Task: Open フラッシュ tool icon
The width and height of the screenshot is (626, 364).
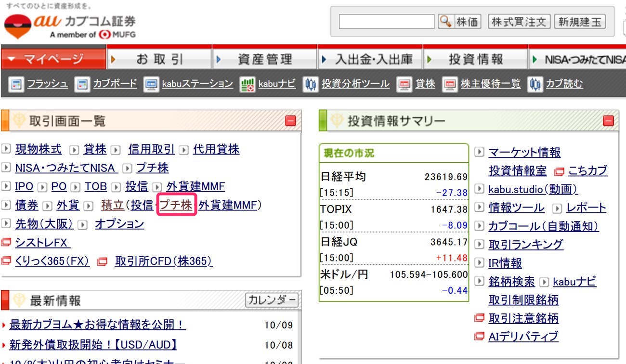Action: 16,84
